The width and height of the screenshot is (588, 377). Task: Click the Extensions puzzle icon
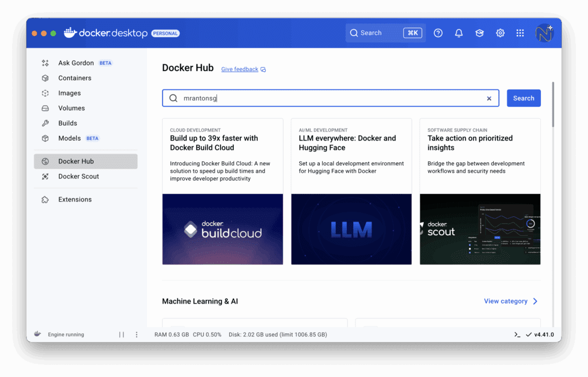[x=45, y=200]
